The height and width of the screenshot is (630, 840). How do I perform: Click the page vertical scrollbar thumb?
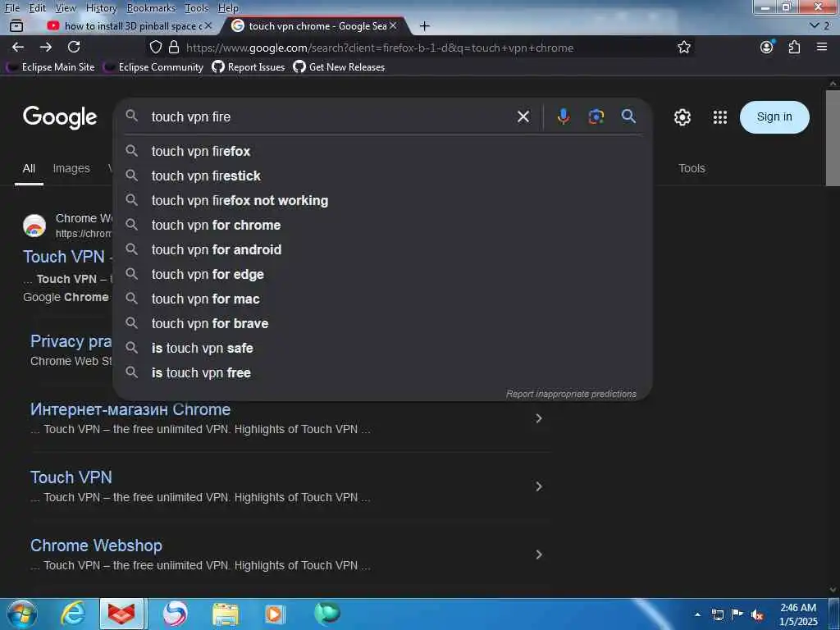pos(833,138)
